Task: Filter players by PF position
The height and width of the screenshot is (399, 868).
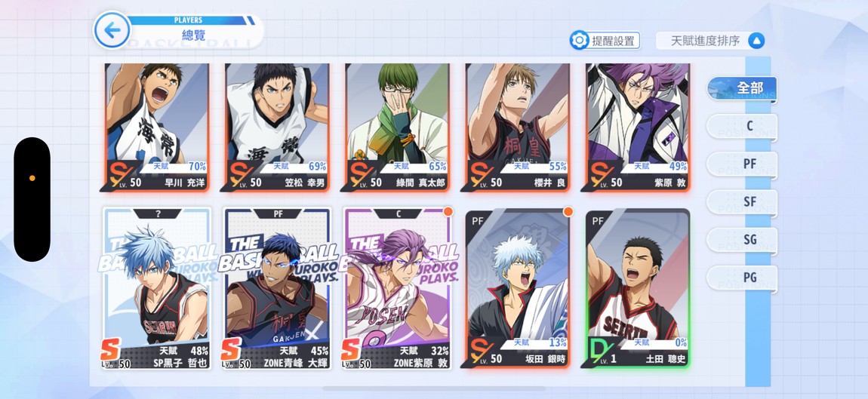Action: pos(742,164)
